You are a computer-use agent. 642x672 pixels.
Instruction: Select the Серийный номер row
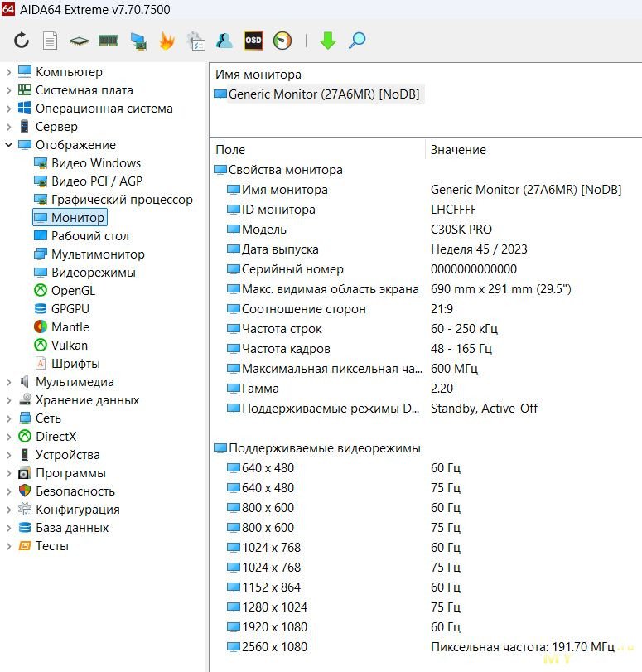pos(426,269)
